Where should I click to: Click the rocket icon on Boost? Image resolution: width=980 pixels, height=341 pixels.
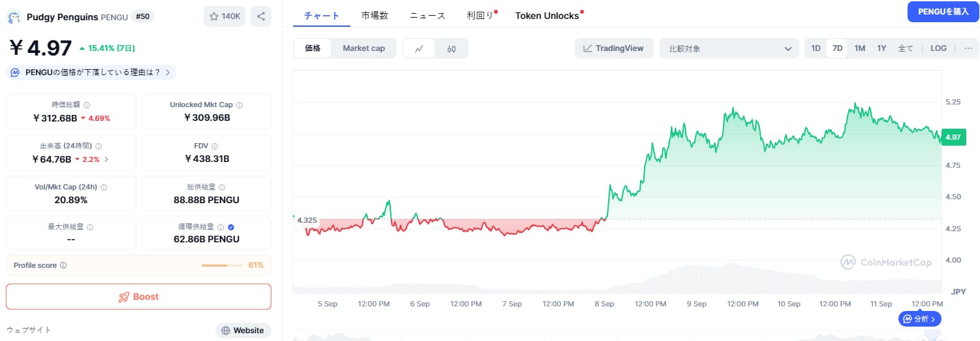point(123,297)
